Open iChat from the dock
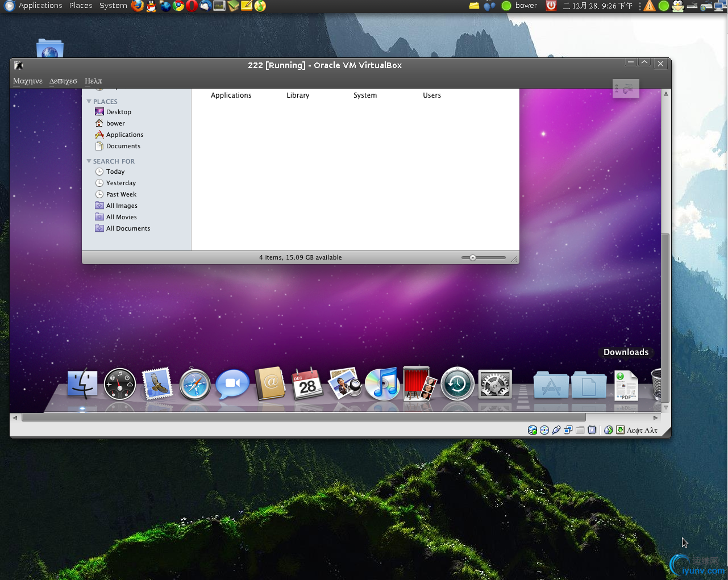 click(232, 385)
